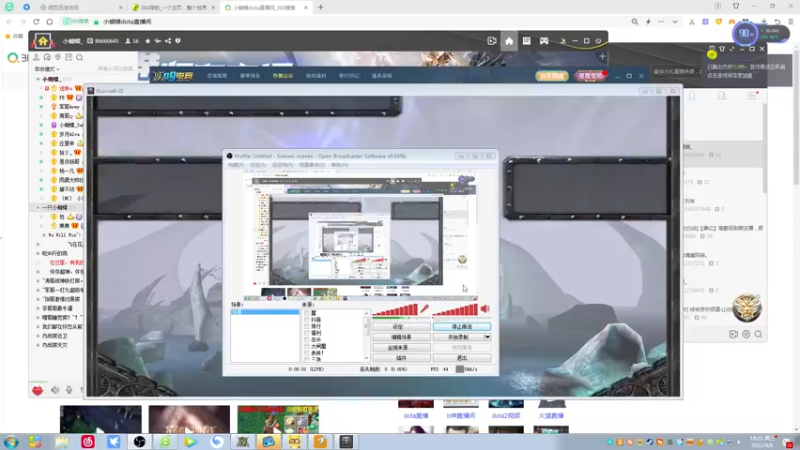Open OBS icon on the taskbar
The height and width of the screenshot is (450, 800).
click(139, 441)
